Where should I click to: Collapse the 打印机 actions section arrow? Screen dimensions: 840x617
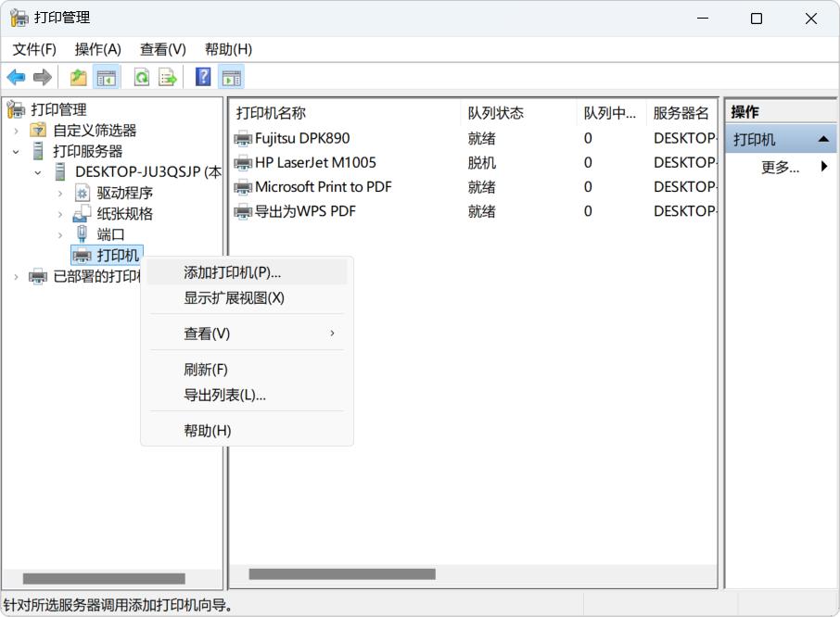(822, 140)
